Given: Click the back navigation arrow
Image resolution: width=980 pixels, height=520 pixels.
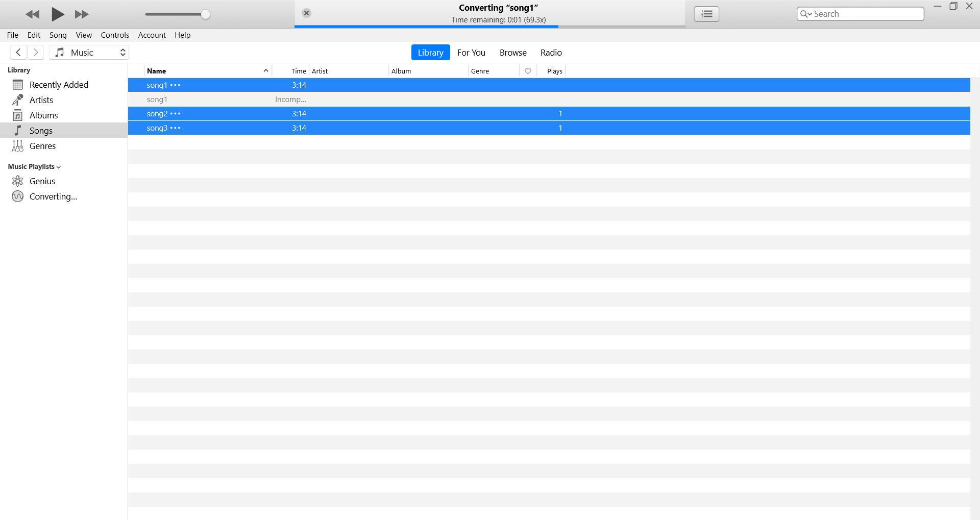Looking at the screenshot, I should tap(18, 53).
